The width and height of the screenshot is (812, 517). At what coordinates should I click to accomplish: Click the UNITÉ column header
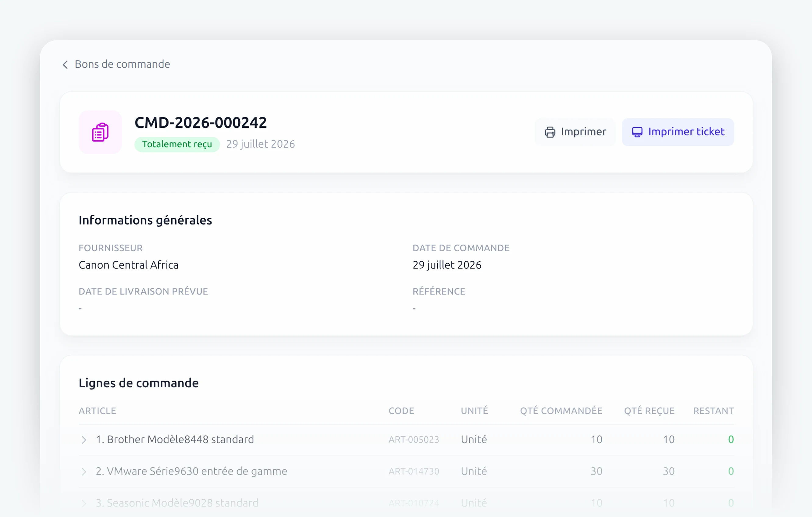pos(475,411)
